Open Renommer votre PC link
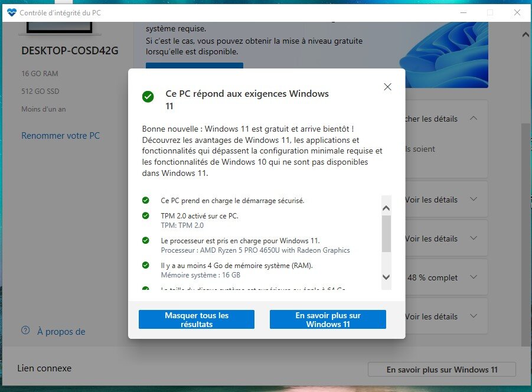Image resolution: width=532 pixels, height=392 pixels. coord(60,136)
